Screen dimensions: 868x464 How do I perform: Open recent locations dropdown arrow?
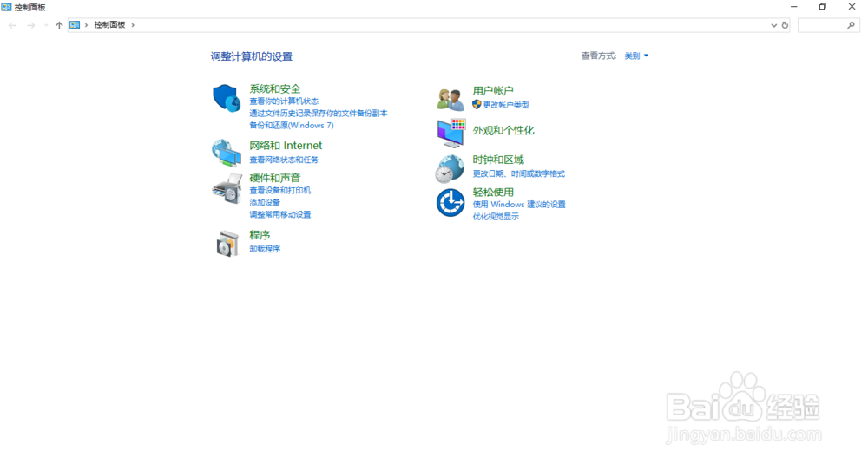pyautogui.click(x=46, y=25)
